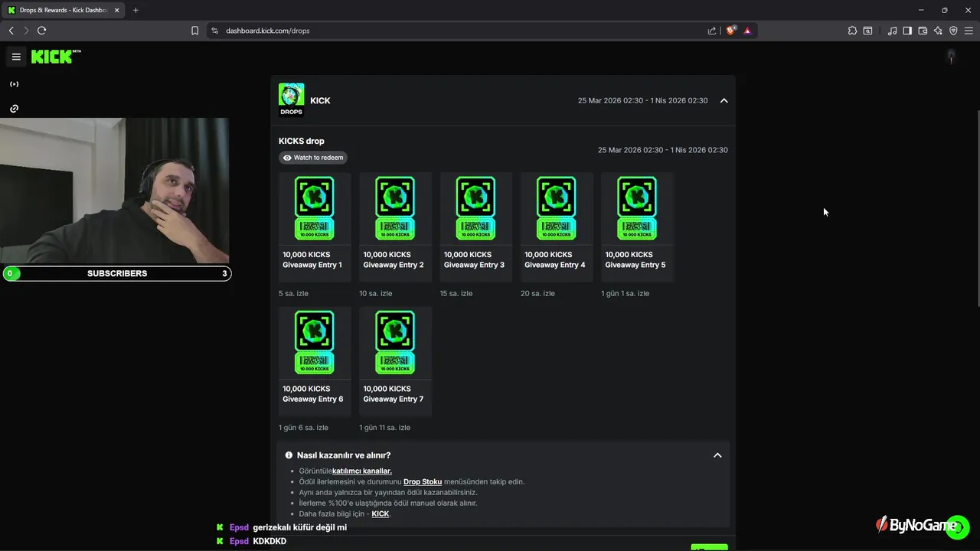Open the Brave Playlist music icon
980x551 pixels.
point(892,31)
